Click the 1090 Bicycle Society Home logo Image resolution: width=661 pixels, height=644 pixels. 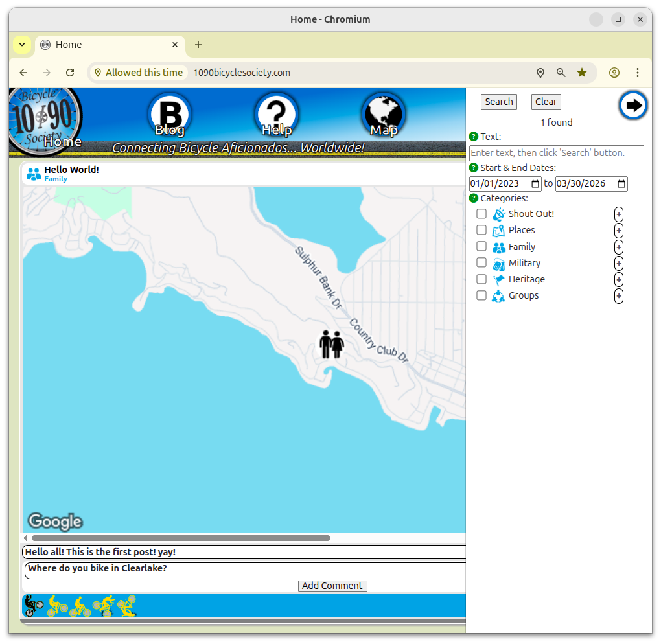(44, 120)
